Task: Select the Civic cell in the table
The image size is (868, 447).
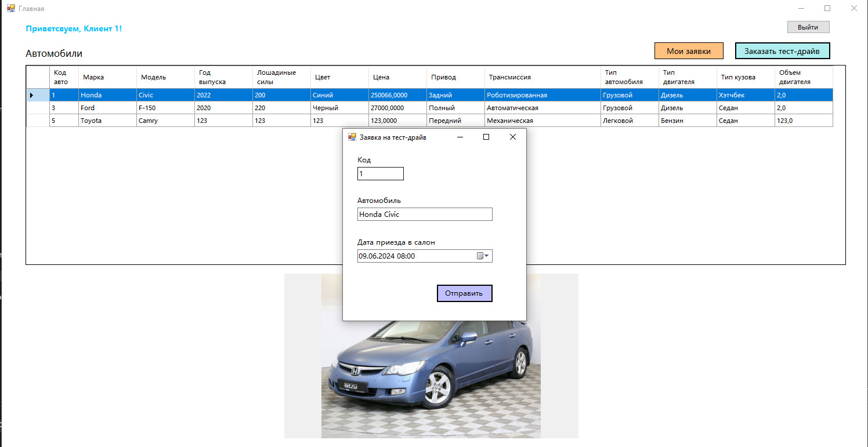Action: point(165,95)
